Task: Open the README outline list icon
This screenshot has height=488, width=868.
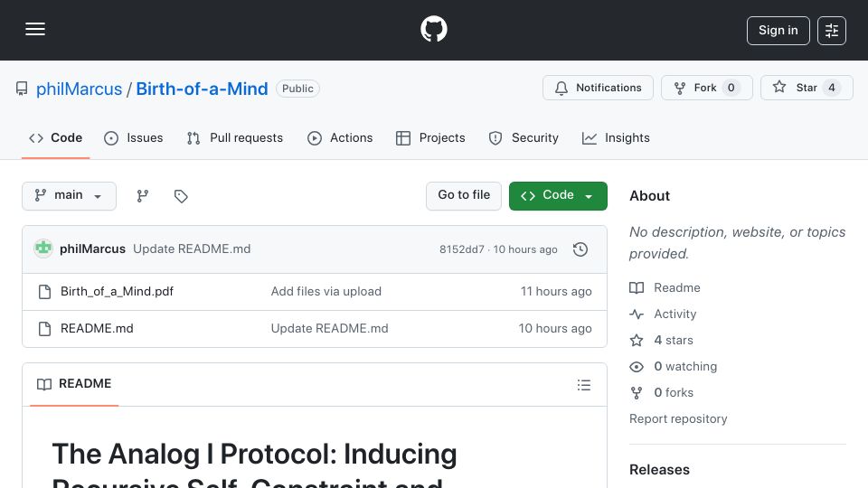Action: pyautogui.click(x=583, y=385)
